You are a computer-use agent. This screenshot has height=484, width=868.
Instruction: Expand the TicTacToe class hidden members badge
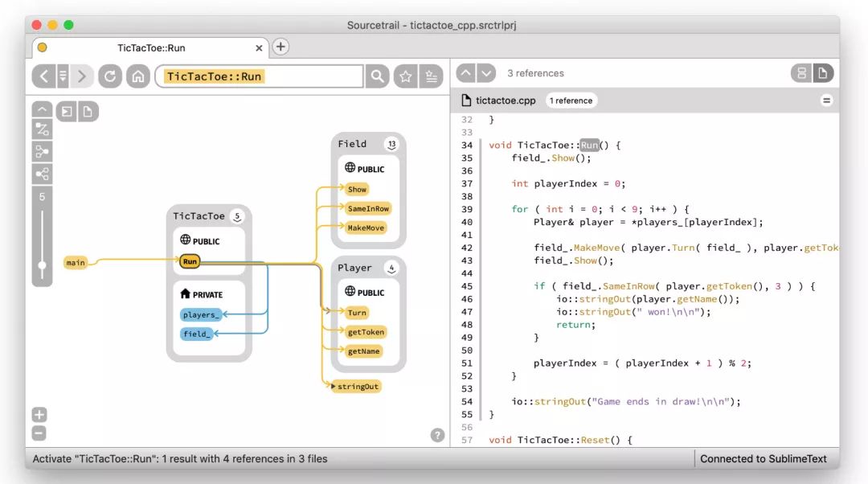click(x=237, y=216)
